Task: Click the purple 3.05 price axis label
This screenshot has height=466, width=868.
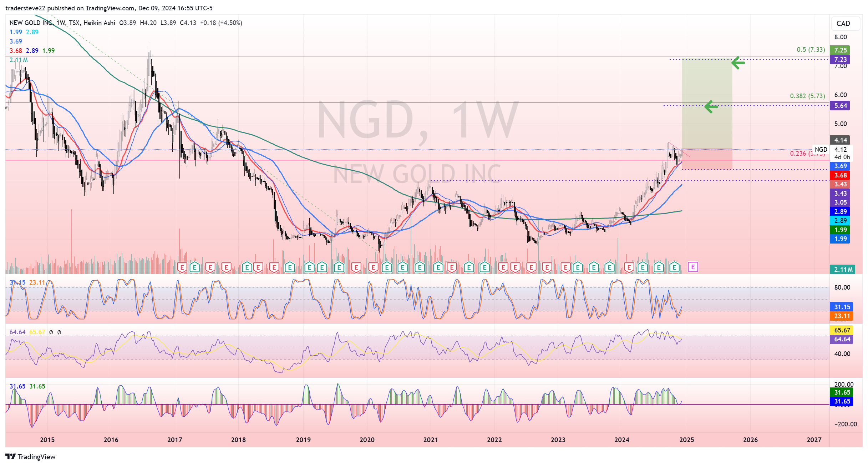Action: [x=840, y=202]
